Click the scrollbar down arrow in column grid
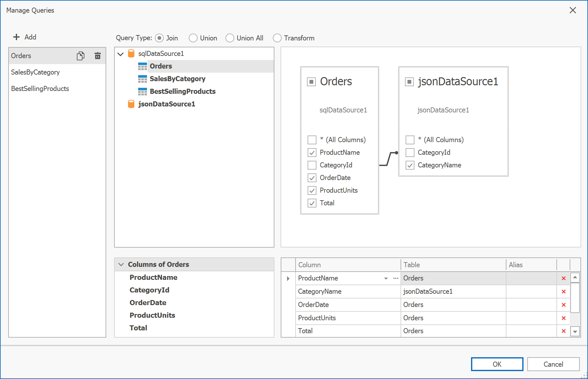 click(574, 331)
